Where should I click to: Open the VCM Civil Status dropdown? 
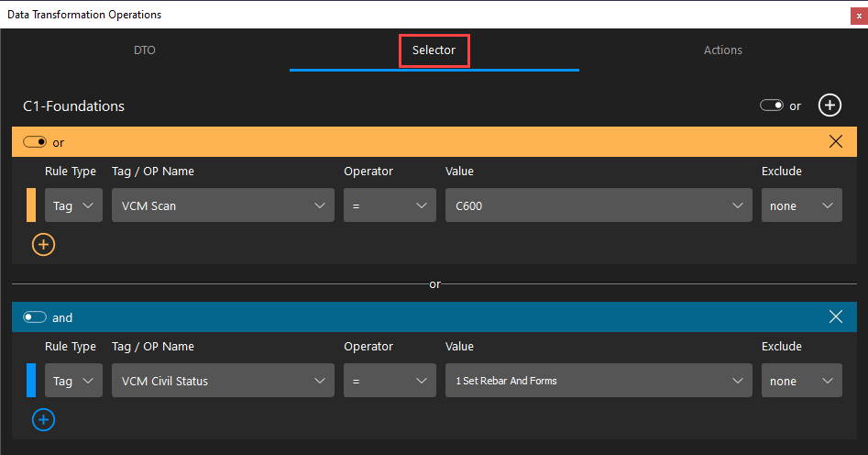point(223,380)
